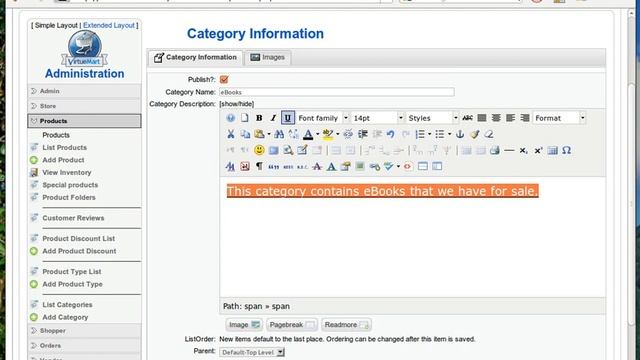Collapse the Products sidebar menu
The width and height of the screenshot is (640, 360).
84,121
